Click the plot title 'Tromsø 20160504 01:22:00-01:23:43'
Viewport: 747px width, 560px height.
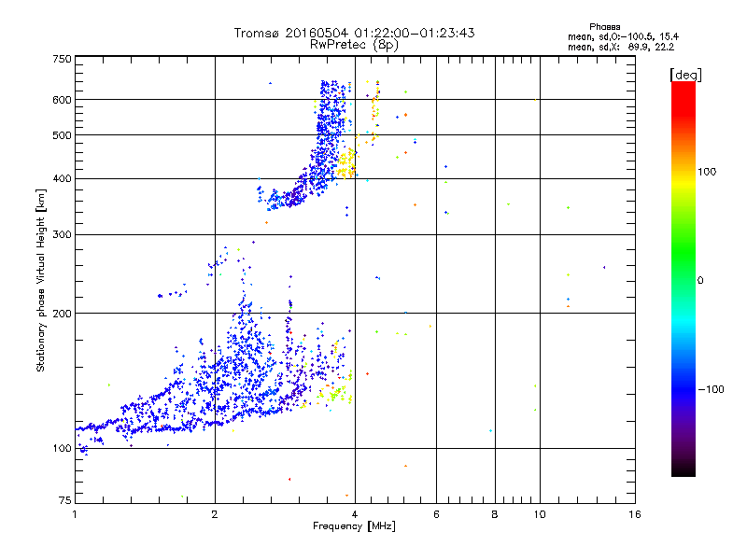click(x=354, y=33)
